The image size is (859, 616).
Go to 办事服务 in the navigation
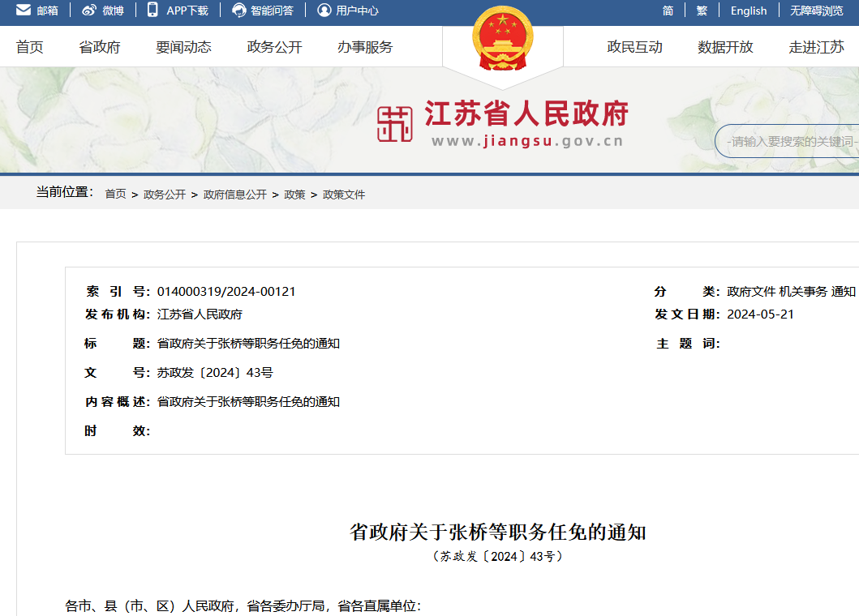click(365, 47)
